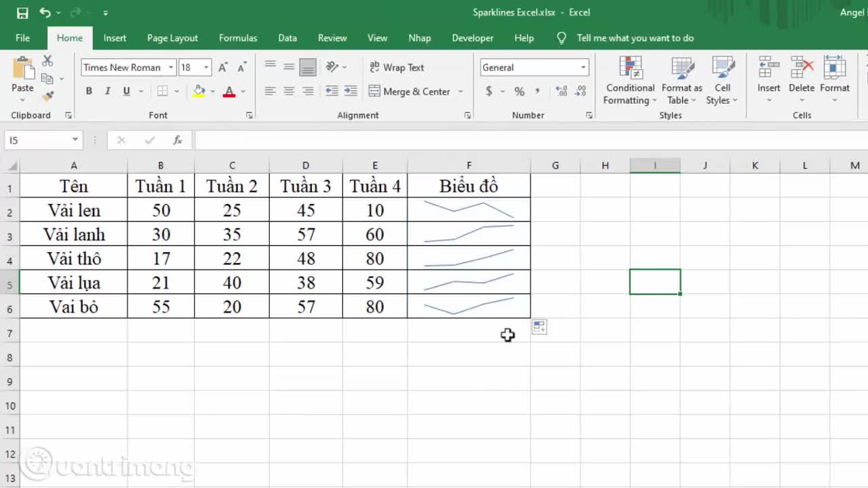Select column F header

(469, 165)
